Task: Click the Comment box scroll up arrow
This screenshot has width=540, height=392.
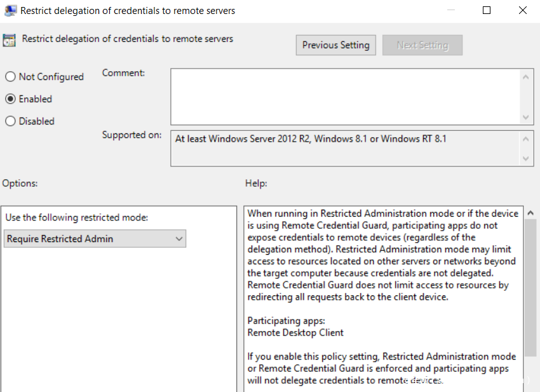Action: [x=526, y=77]
